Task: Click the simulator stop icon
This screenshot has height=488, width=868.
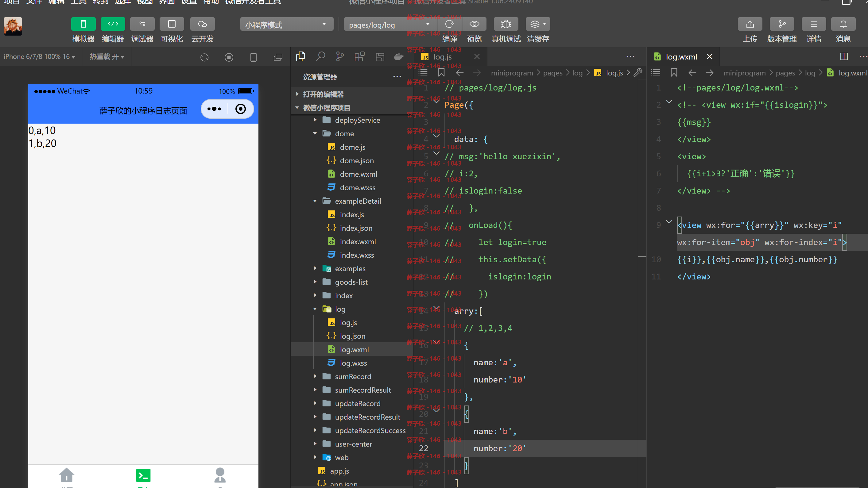Action: [229, 57]
